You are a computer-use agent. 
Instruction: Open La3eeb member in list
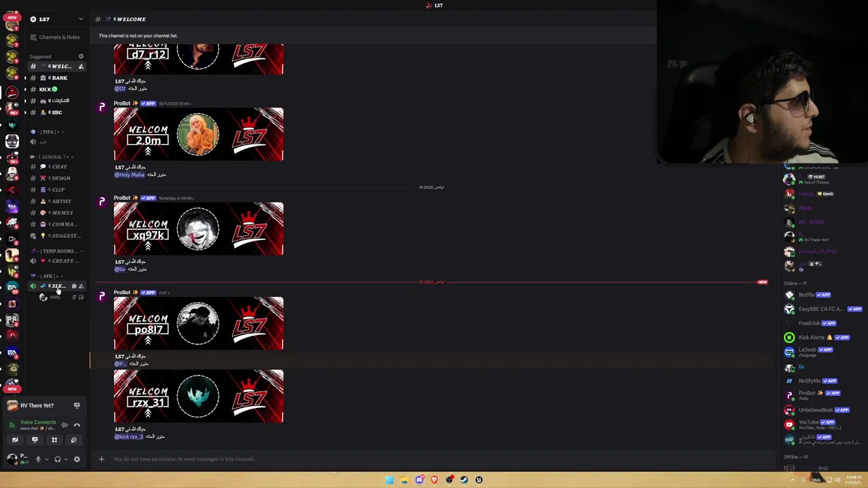pos(822,352)
